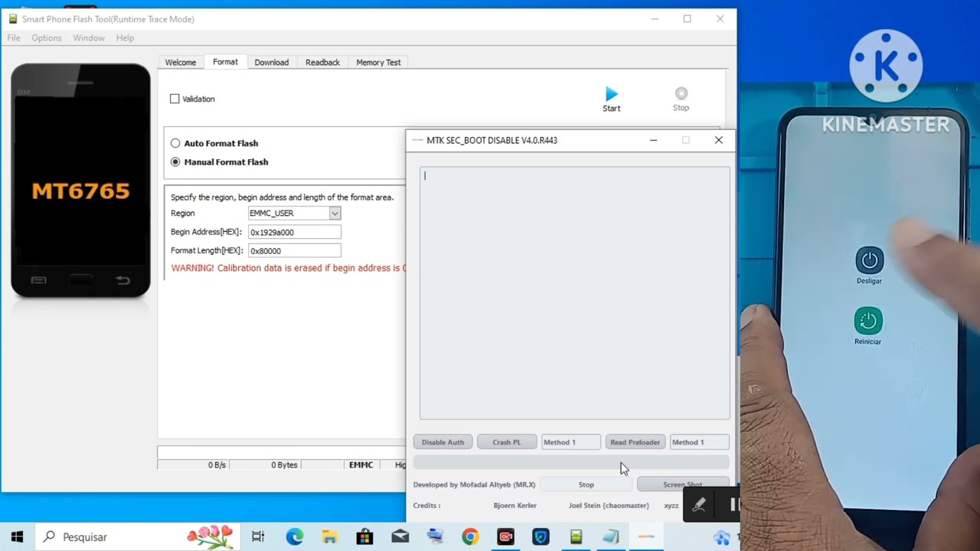
Task: Click the cloud icon in the system tray
Action: [721, 538]
